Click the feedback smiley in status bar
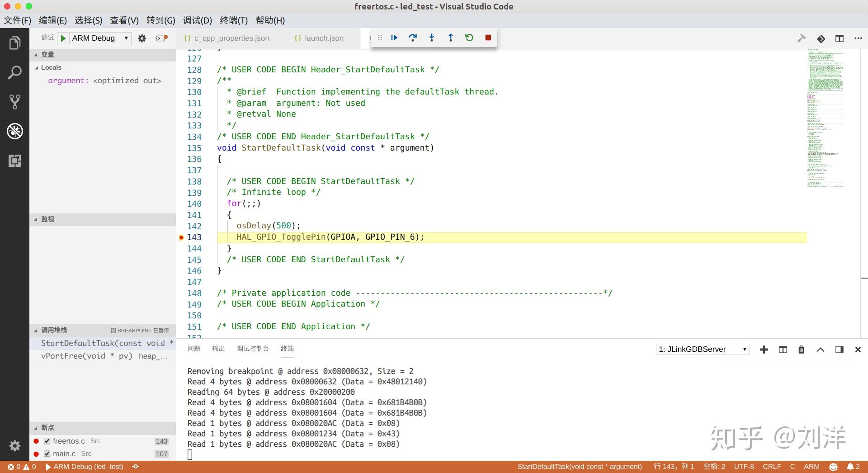Viewport: 868px width, 473px height. pos(834,467)
